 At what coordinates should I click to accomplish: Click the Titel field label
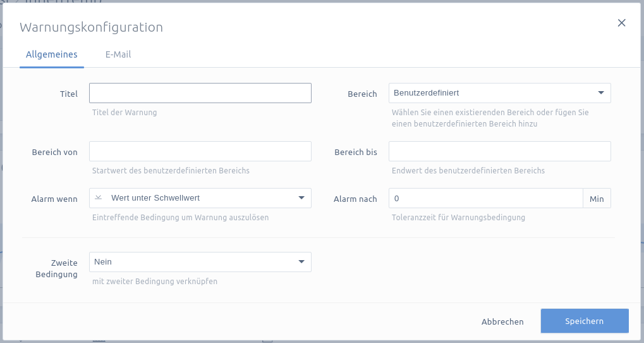click(69, 94)
